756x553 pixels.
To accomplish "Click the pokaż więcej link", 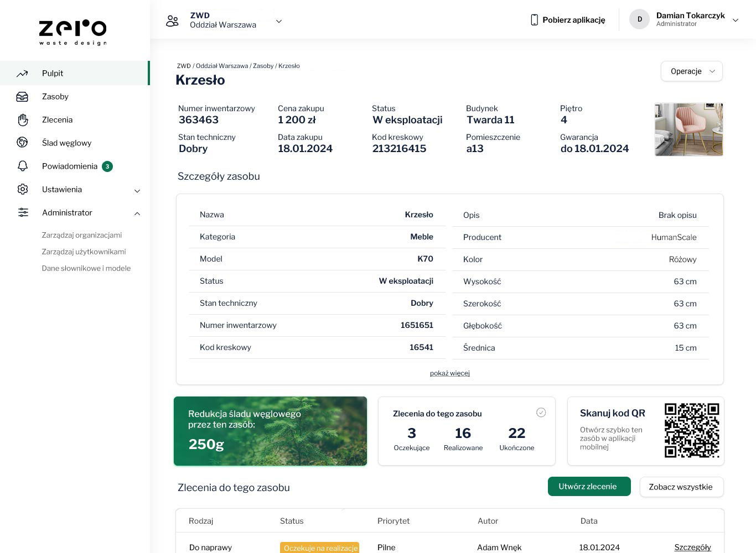I will [x=450, y=373].
